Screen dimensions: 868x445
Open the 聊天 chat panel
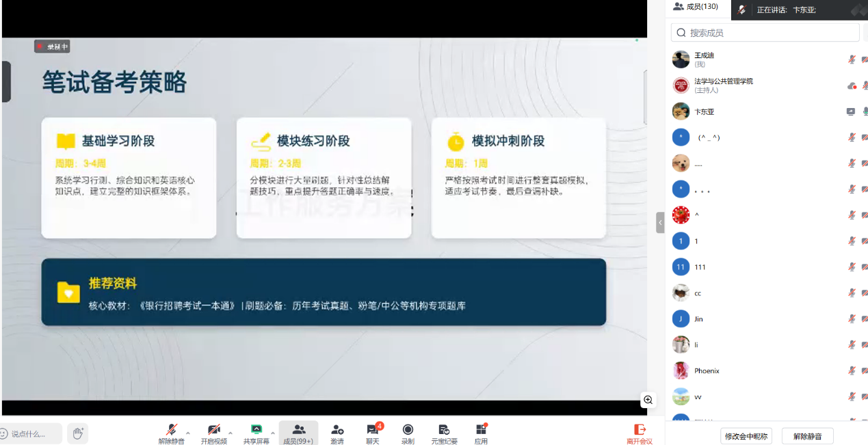point(372,429)
